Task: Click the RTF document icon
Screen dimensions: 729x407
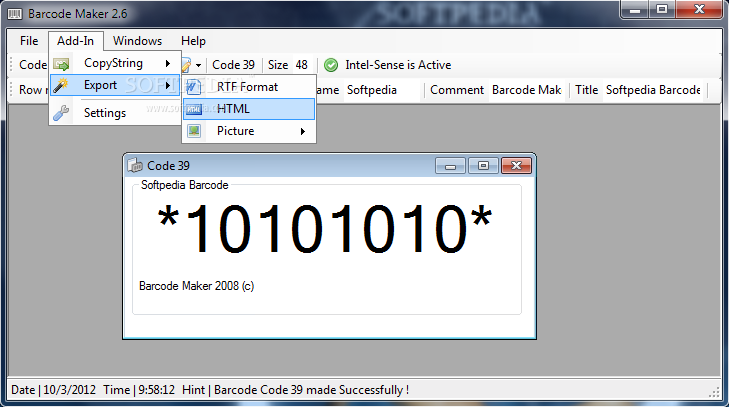Action: pos(194,87)
